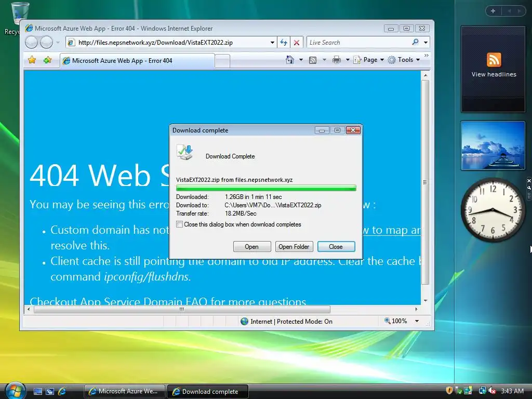The height and width of the screenshot is (399, 532).
Task: Click the Open button in download dialog
Action: 252,247
